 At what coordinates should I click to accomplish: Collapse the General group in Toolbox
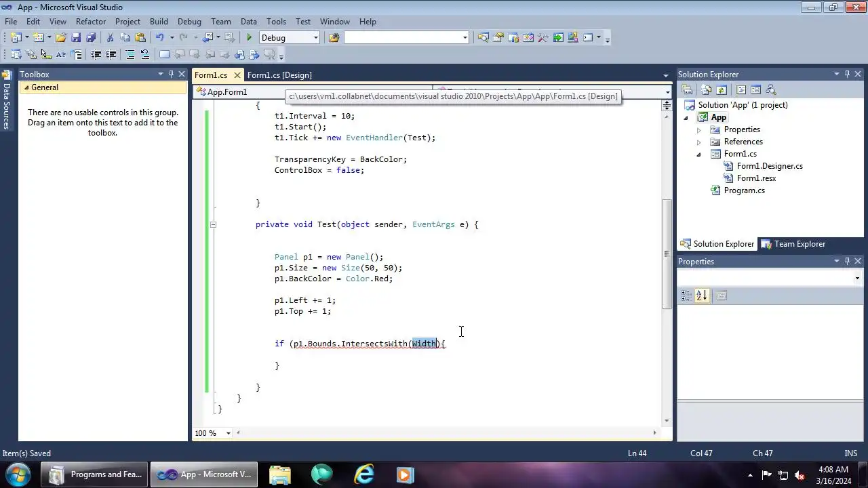click(26, 87)
